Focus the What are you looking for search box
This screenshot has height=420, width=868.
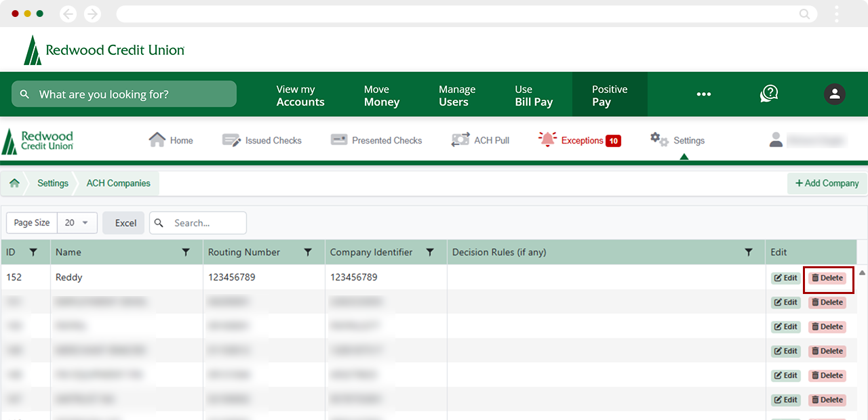click(124, 94)
